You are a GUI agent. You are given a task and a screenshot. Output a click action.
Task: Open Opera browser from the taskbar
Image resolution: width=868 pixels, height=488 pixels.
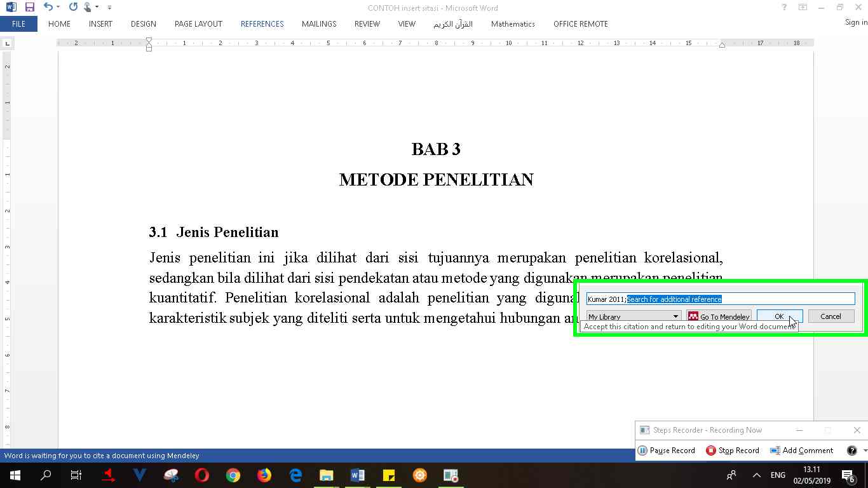click(202, 475)
